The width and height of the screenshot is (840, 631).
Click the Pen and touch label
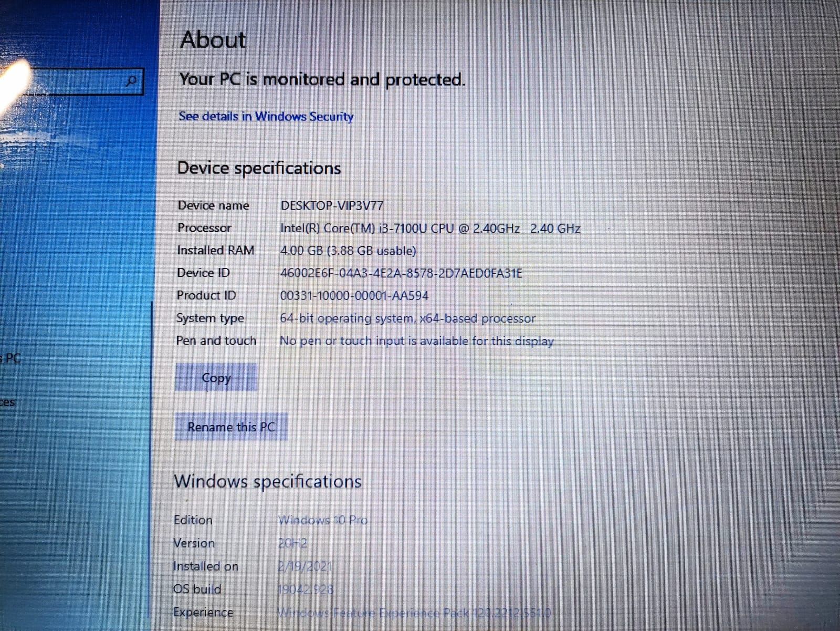[x=216, y=340]
